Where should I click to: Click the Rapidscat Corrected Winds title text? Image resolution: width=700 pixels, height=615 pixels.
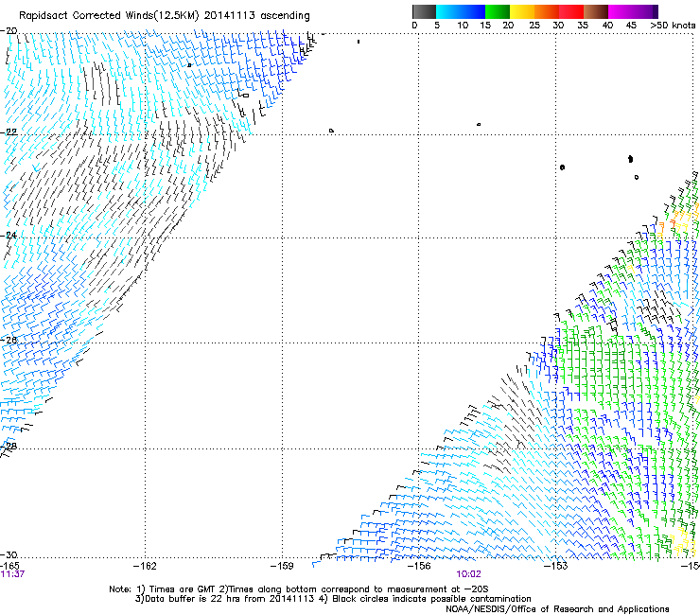165,15
